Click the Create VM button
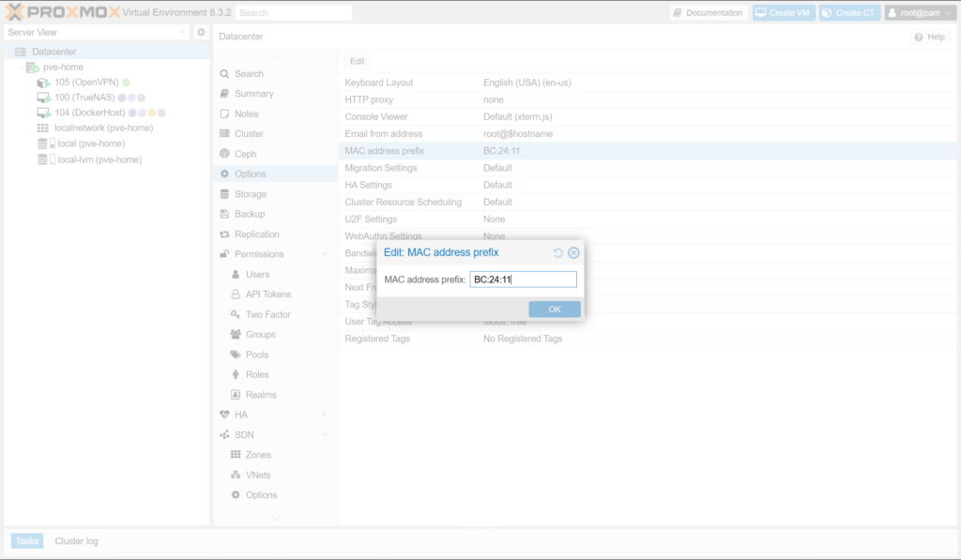961x560 pixels. [783, 13]
